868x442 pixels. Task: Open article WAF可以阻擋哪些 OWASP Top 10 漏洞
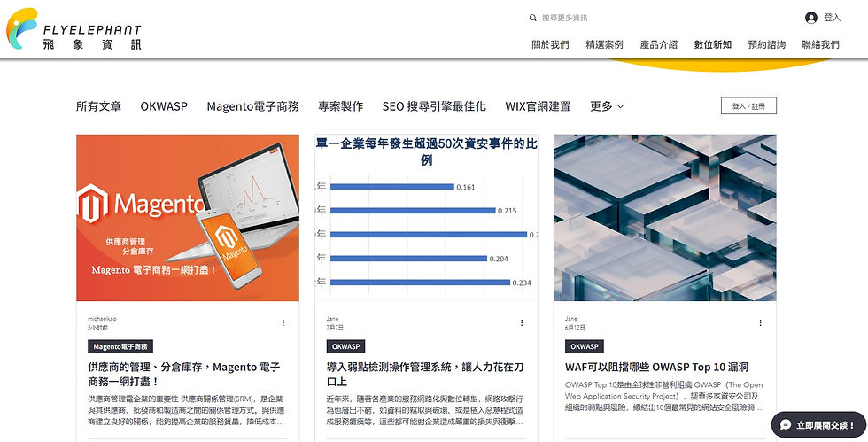[656, 367]
